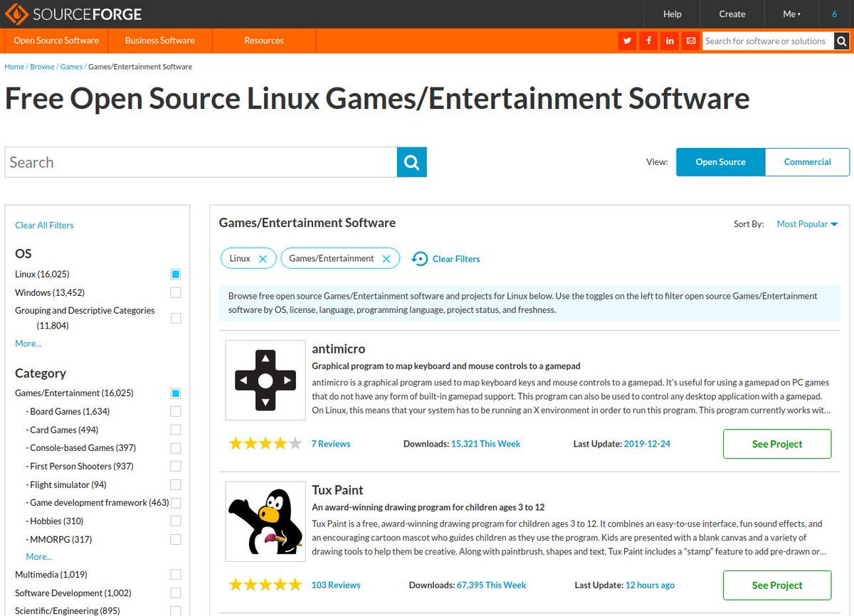
Task: Check the Board Games subcategory
Action: tap(176, 411)
